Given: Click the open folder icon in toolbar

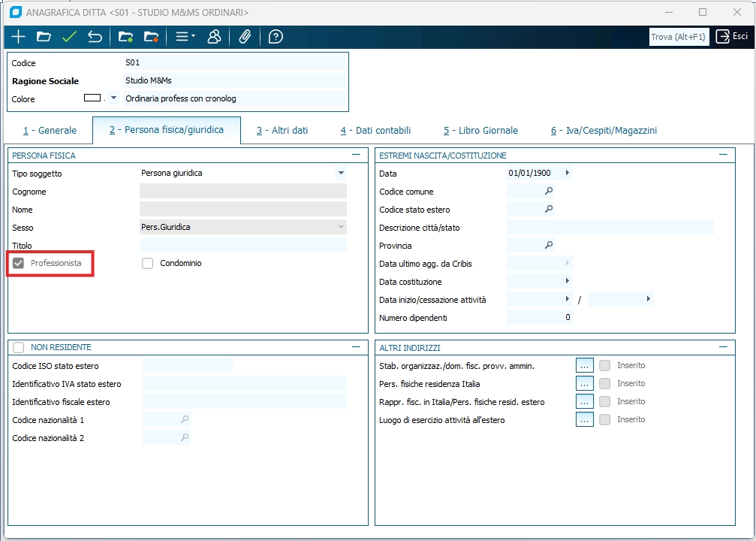Looking at the screenshot, I should coord(44,37).
